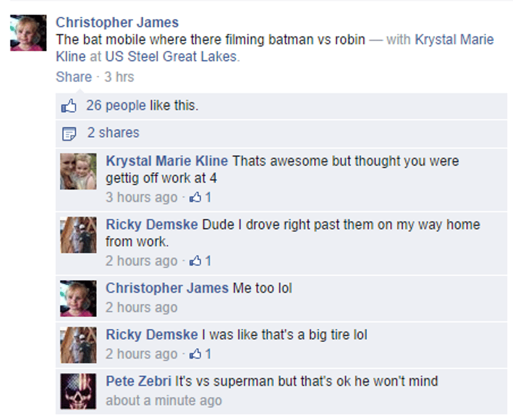
Task: Open Krystal Marie Kline's comment avatar
Action: tap(79, 171)
